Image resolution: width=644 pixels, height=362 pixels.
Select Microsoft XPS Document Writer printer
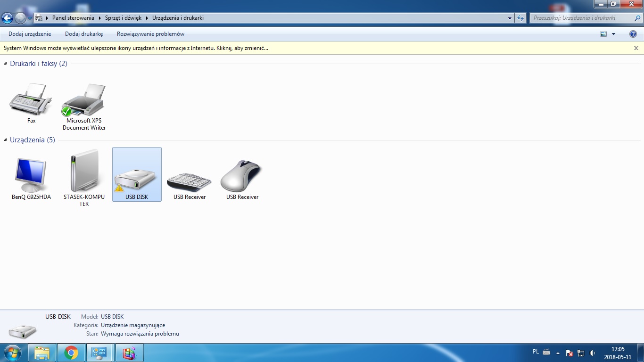pyautogui.click(x=84, y=100)
